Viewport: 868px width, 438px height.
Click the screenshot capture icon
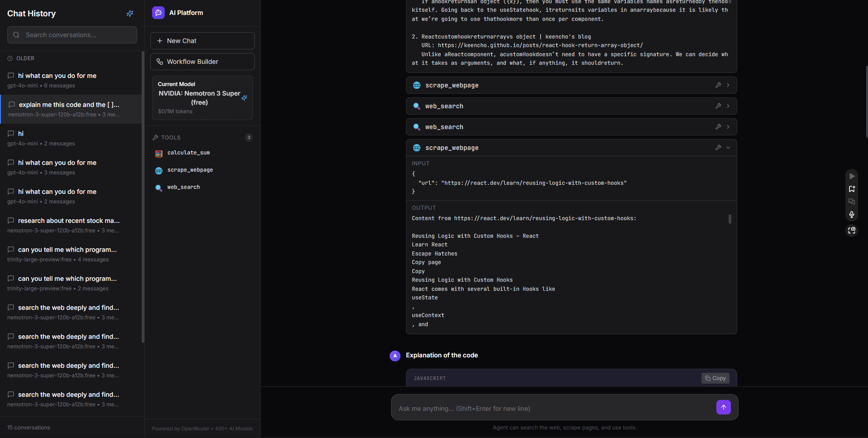[852, 231]
